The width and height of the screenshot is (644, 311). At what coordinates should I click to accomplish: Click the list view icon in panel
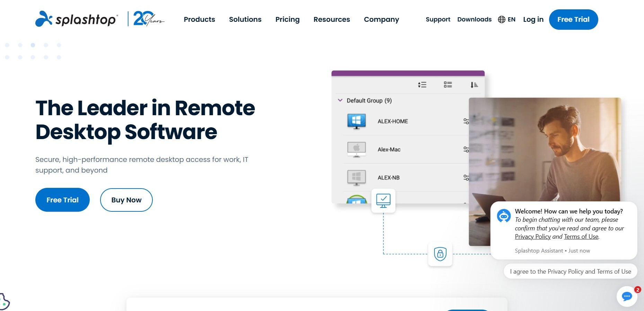448,85
